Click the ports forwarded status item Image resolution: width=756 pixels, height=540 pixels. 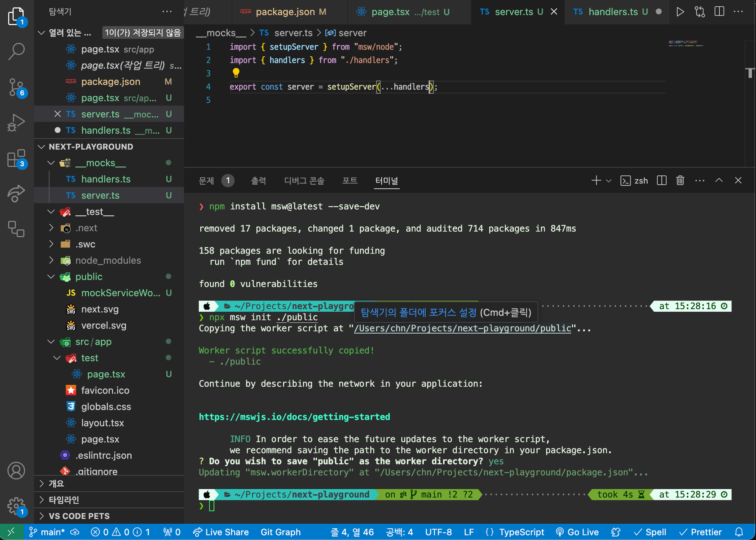coord(172,532)
